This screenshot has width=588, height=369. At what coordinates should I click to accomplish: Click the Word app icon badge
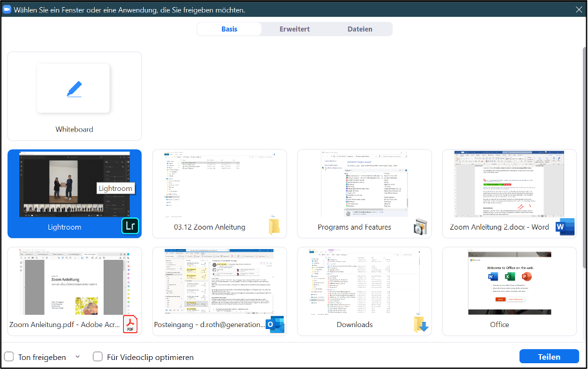point(565,227)
